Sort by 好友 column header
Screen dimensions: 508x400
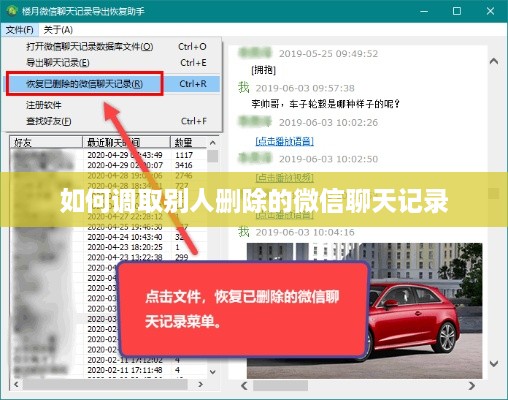pos(46,142)
